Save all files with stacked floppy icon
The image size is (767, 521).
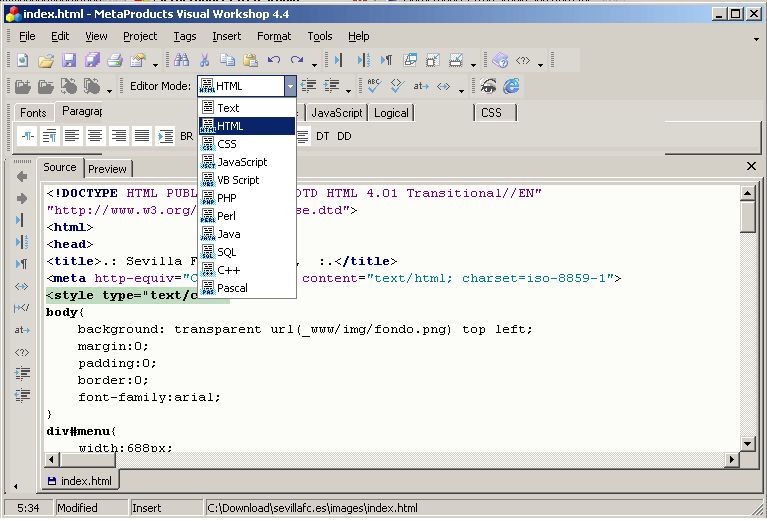[x=91, y=60]
